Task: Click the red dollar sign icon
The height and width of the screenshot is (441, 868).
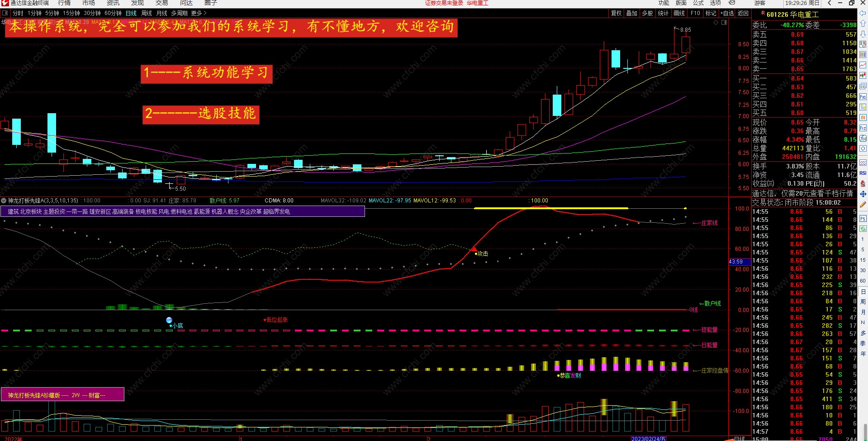Action: [x=863, y=183]
